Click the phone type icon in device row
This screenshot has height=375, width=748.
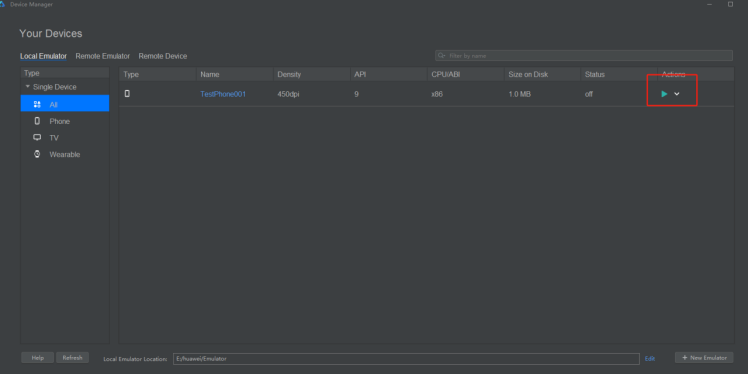point(127,94)
